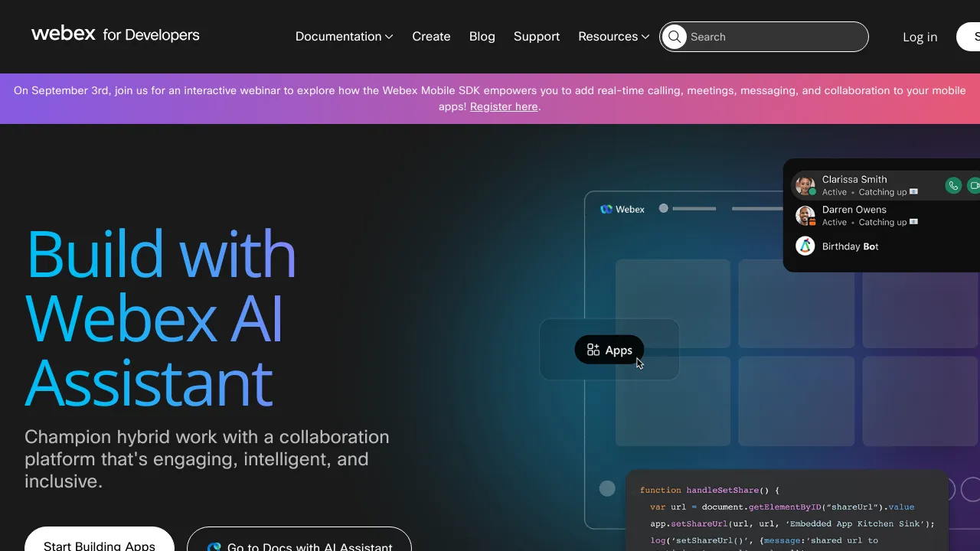The height and width of the screenshot is (551, 980).
Task: Click the Darren Owens contact name
Action: (854, 210)
